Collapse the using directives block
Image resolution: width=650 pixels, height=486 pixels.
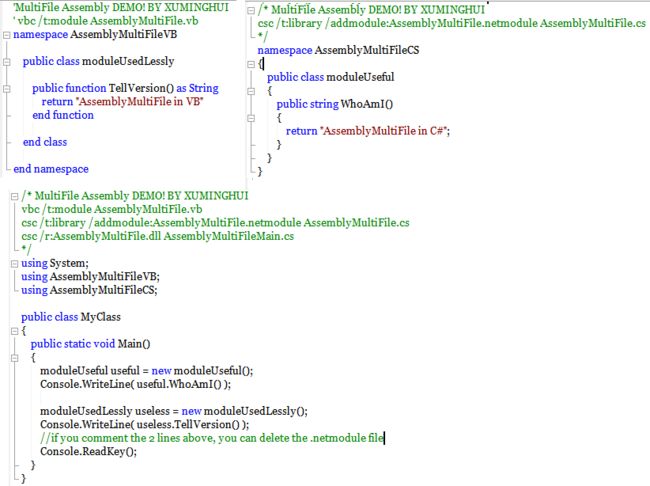(15, 263)
